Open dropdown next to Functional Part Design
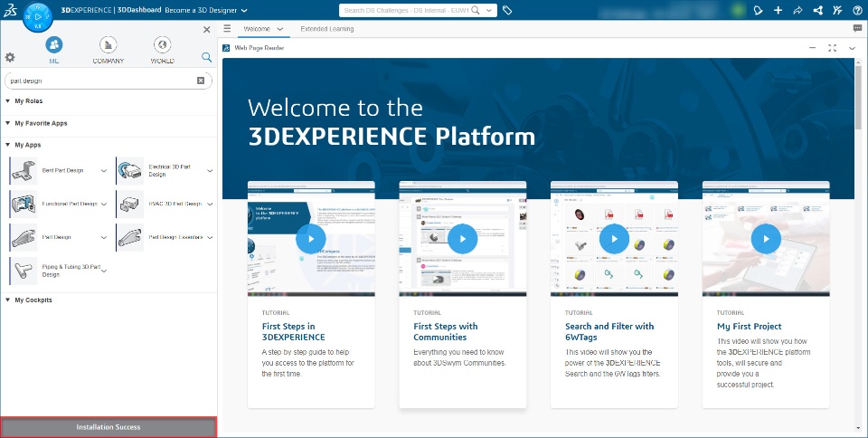Image resolution: width=868 pixels, height=438 pixels. (x=103, y=205)
